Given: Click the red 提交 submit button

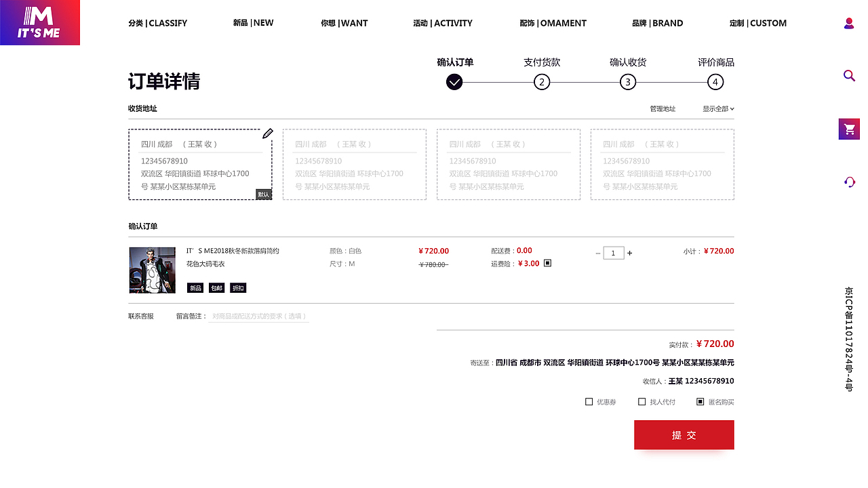Looking at the screenshot, I should pyautogui.click(x=684, y=434).
